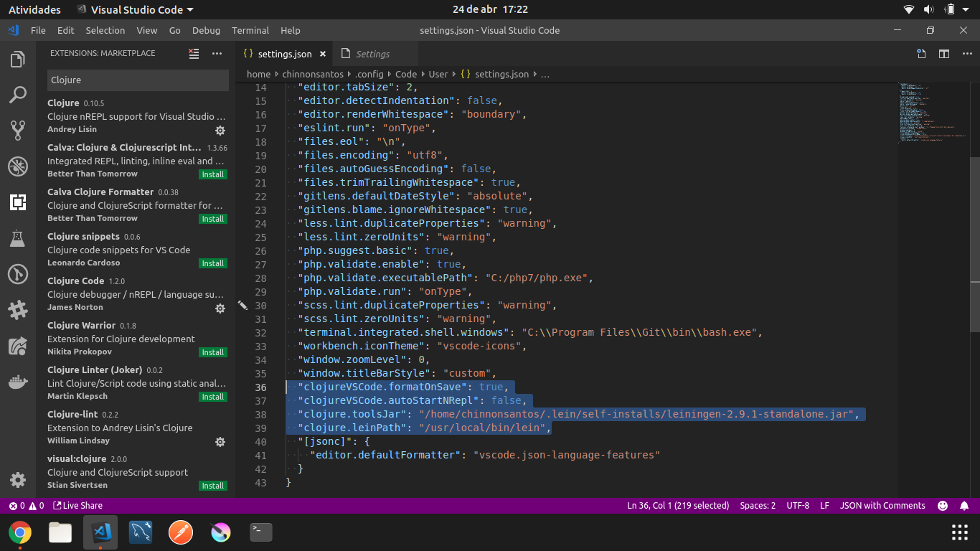
Task: Close the settings.json tab
Action: (323, 54)
